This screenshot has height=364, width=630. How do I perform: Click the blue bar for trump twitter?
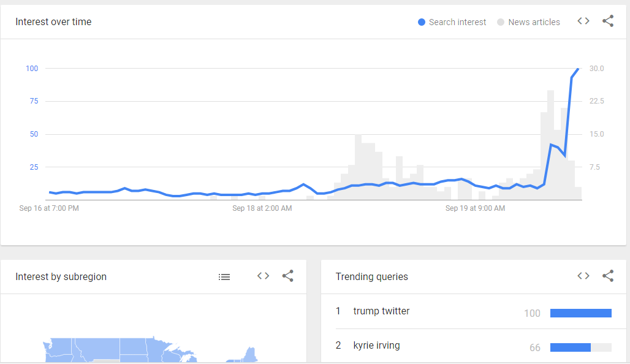pos(580,313)
